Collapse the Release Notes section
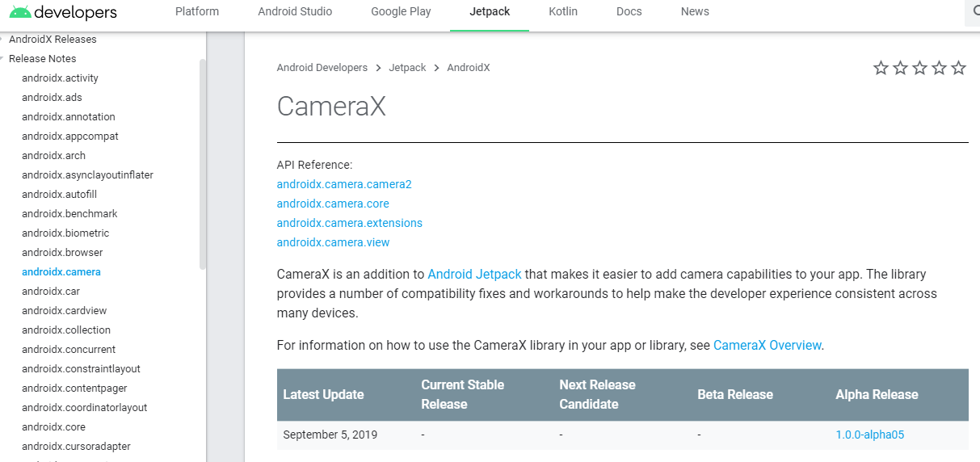 [x=2, y=59]
